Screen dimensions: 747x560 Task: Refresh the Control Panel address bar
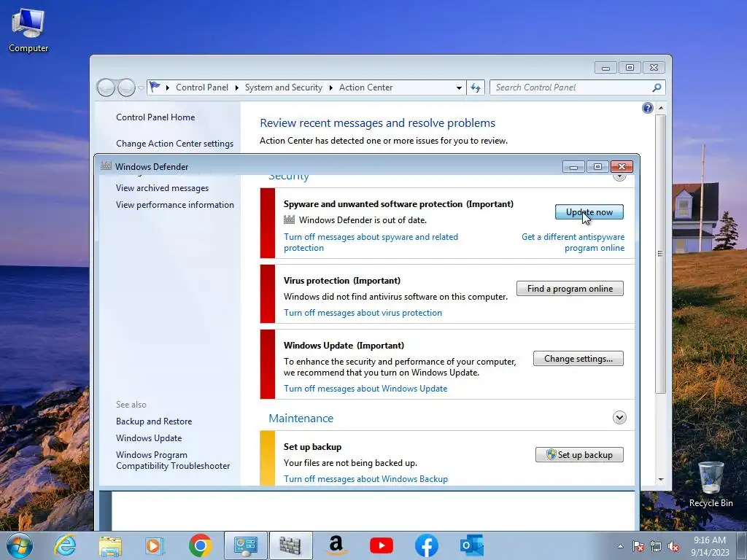point(476,87)
